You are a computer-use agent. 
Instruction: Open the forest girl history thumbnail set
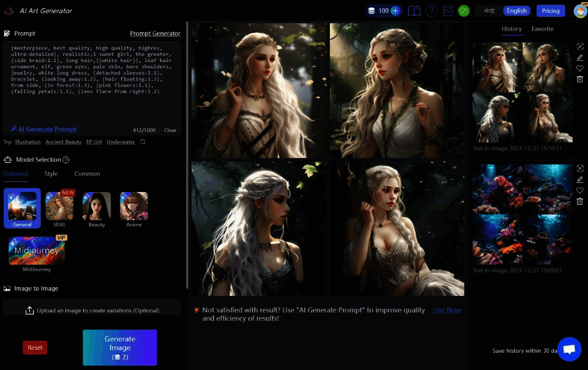click(x=522, y=92)
